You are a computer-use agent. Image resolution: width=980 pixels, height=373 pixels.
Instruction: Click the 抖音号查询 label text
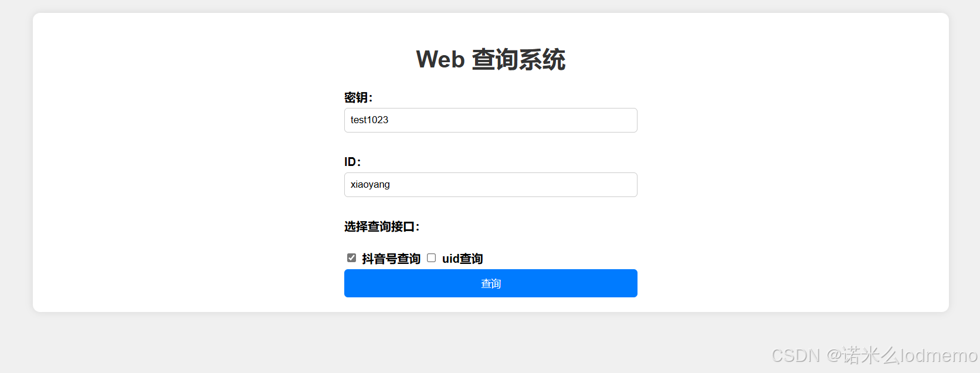coord(391,259)
